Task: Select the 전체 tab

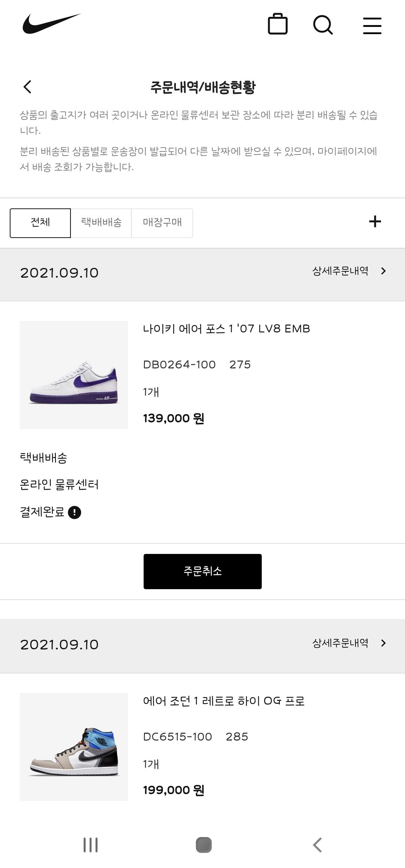Action: (40, 223)
